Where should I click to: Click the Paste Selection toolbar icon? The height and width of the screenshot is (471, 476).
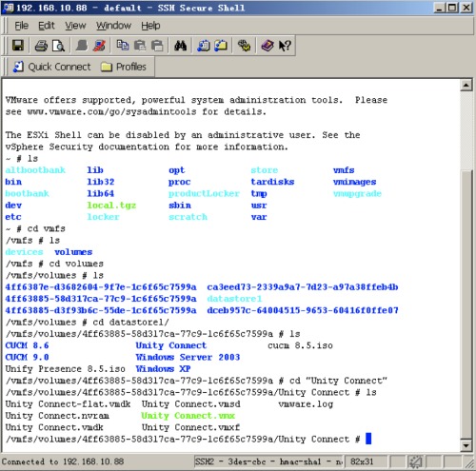pos(157,46)
